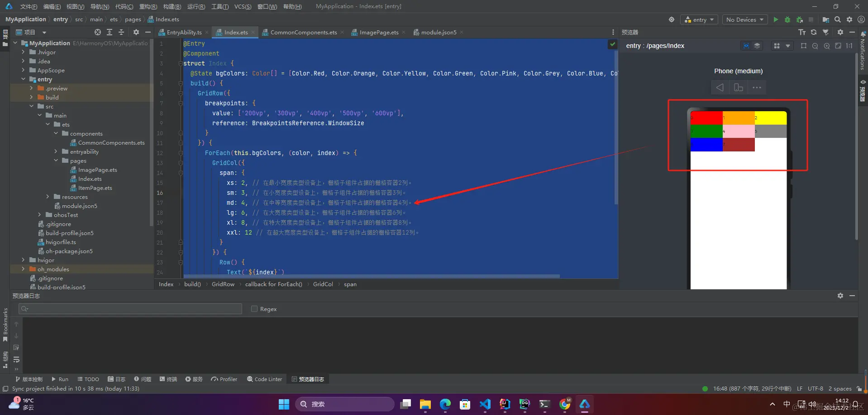The width and height of the screenshot is (868, 415).
Task: Open the 文件(F) menu
Action: 29,6
